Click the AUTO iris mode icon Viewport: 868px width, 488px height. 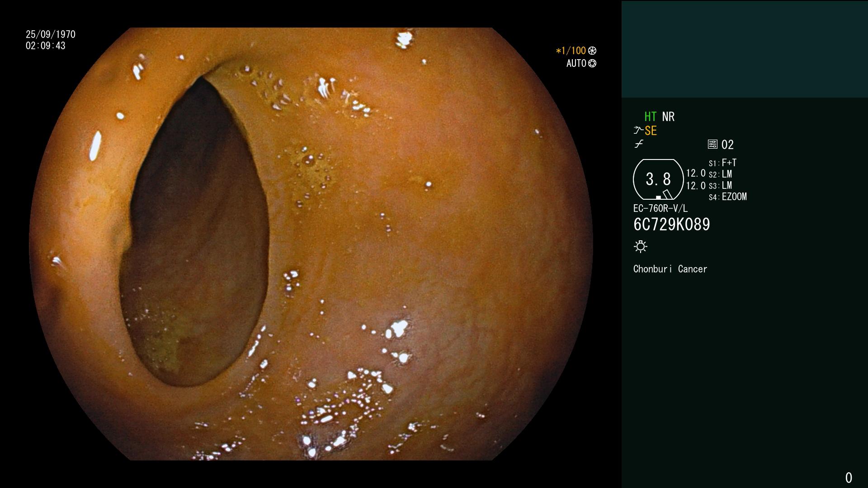592,63
